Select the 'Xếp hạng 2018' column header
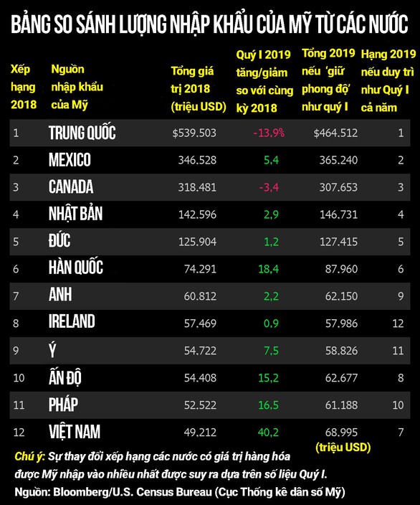420x505 pixels. tap(23, 87)
